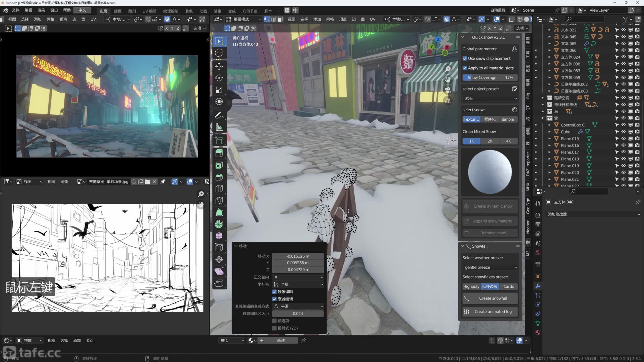644x362 pixels.
Task: Click 衰减编辑区大小 0.024 field
Action: pyautogui.click(x=298, y=313)
